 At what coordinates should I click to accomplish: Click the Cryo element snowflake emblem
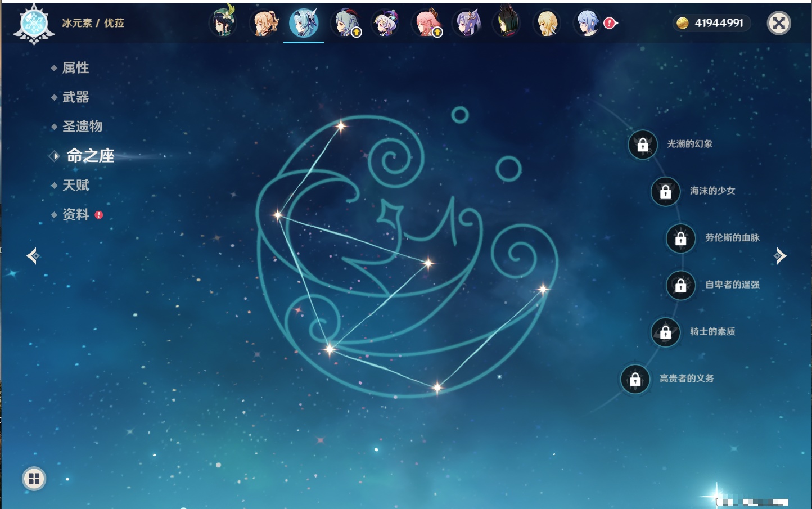[34, 24]
